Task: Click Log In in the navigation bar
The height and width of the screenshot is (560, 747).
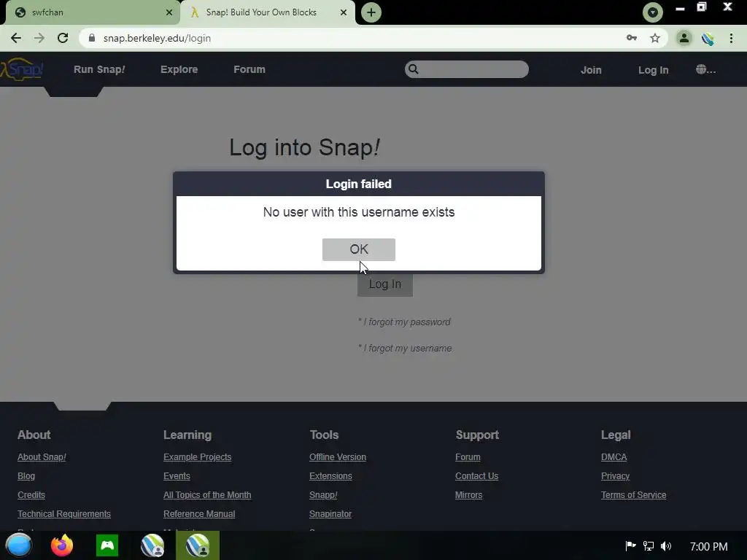Action: pyautogui.click(x=653, y=70)
